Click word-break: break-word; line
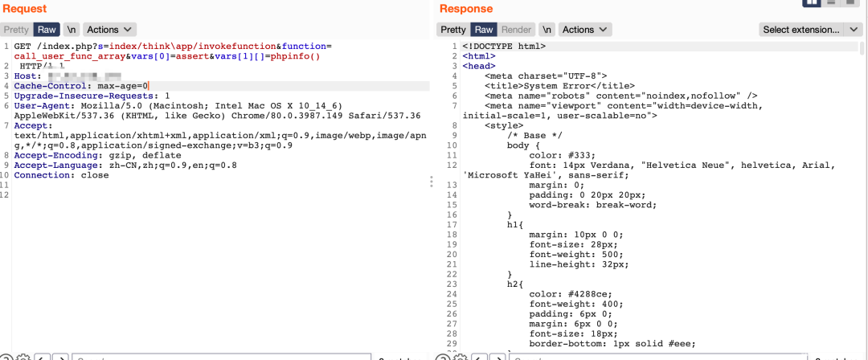This screenshot has width=868, height=360. click(x=593, y=205)
